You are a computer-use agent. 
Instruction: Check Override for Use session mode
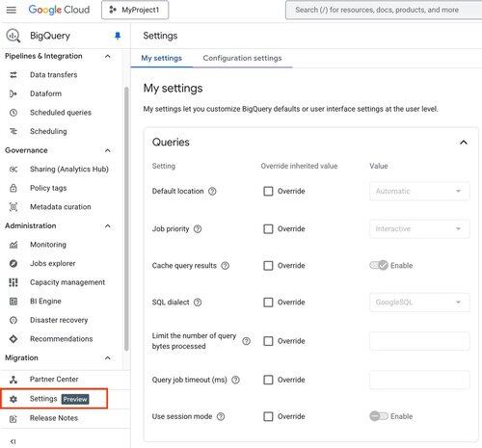point(268,416)
